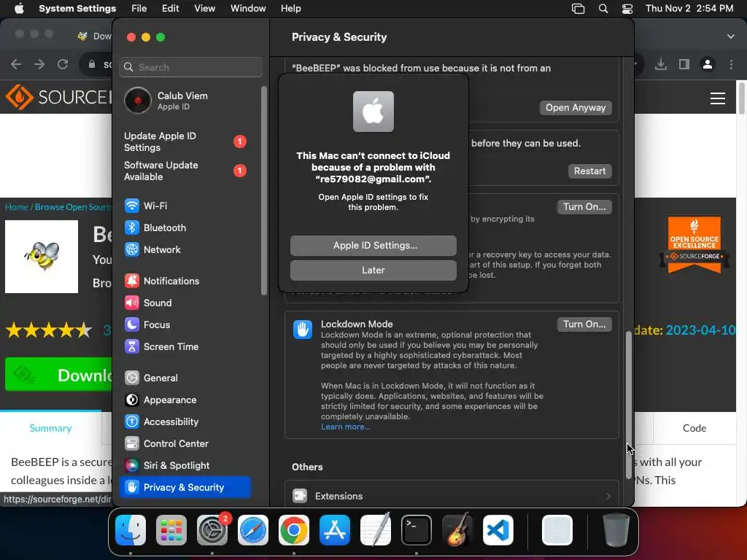Viewport: 747px width, 560px height.
Task: Select the Sound speaker icon
Action: point(132,303)
